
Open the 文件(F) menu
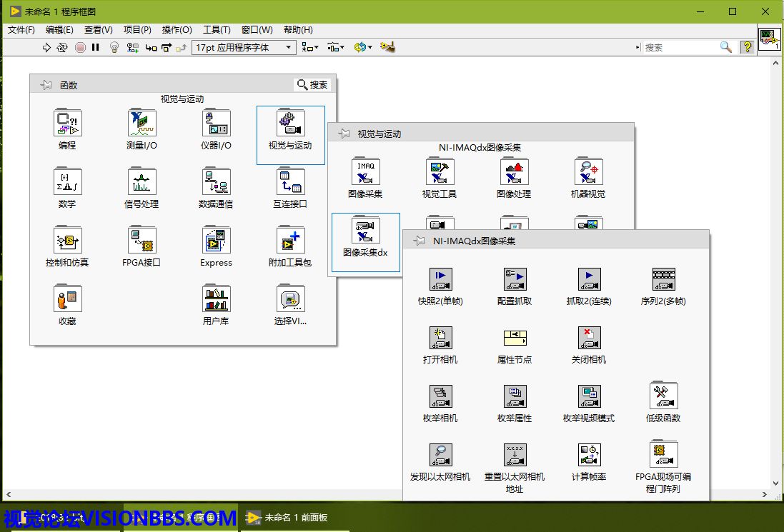21,30
